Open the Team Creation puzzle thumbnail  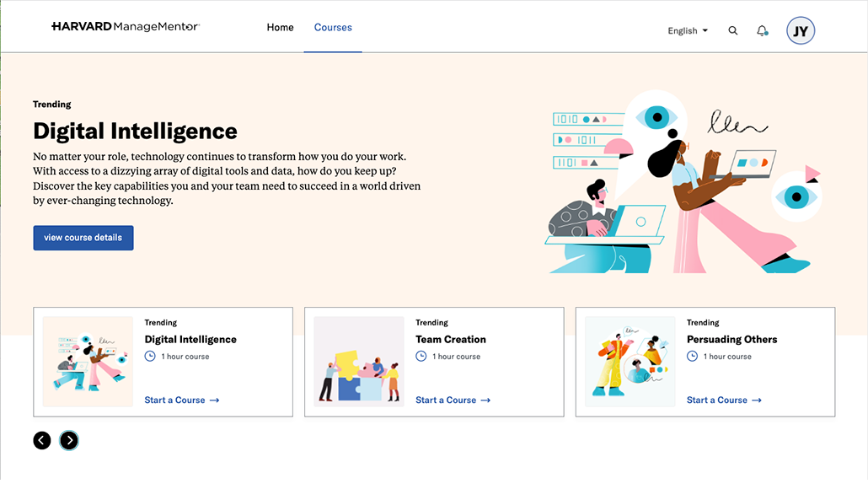(359, 362)
